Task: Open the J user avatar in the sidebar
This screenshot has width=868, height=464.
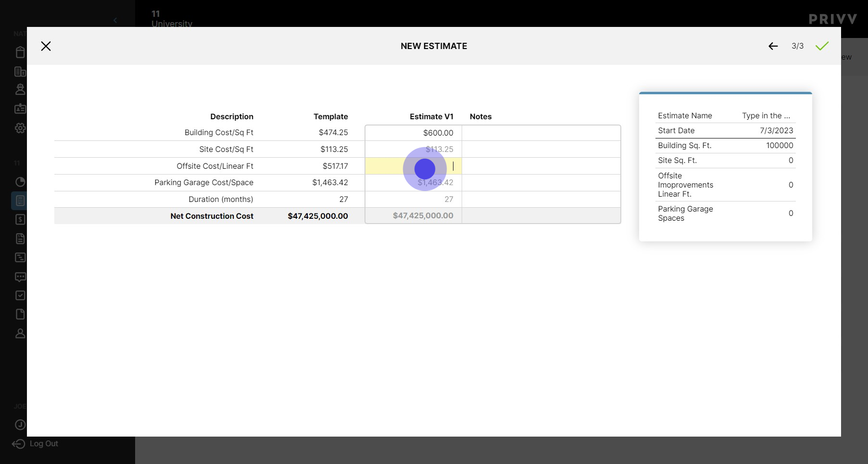Action: [x=20, y=425]
